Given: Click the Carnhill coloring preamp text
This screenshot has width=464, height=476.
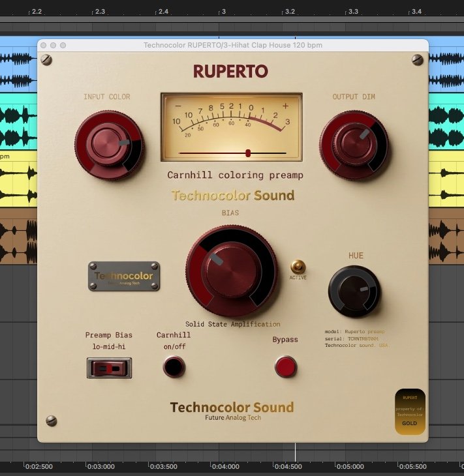Looking at the screenshot, I should point(235,175).
